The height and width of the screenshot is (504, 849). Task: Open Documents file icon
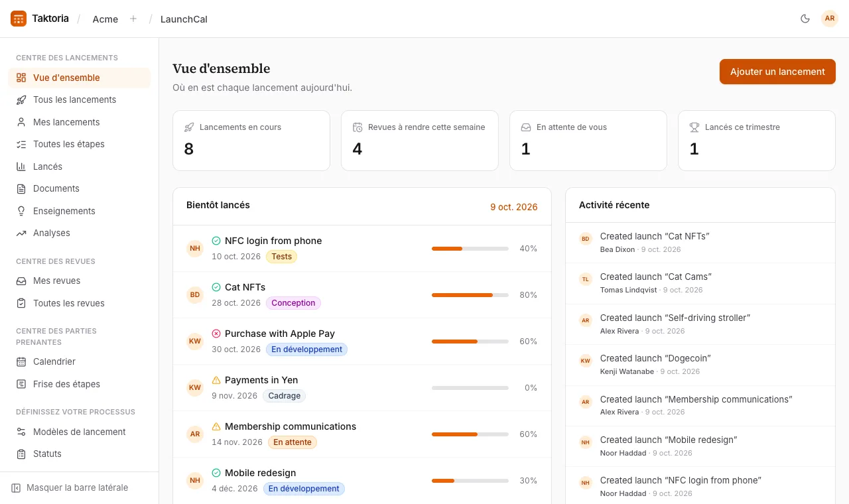(x=21, y=188)
